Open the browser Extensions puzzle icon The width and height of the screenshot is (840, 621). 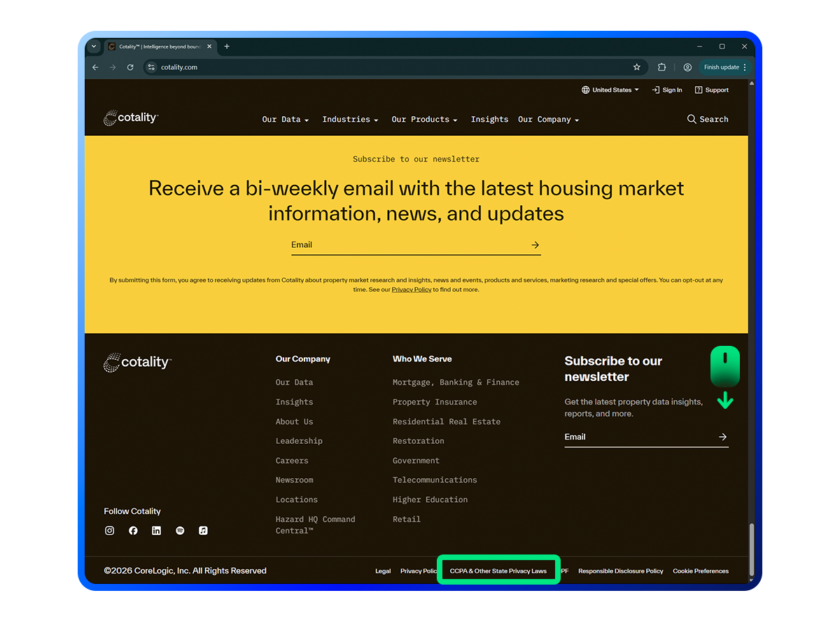point(661,67)
